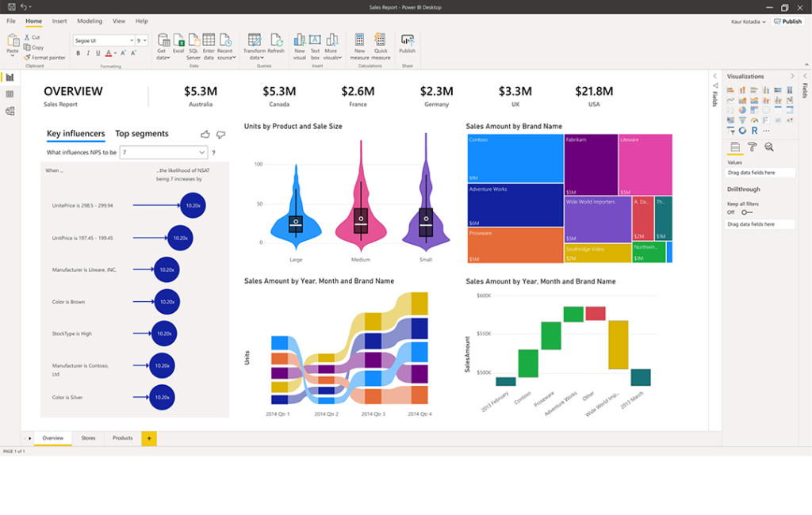The image size is (812, 515).
Task: Click the thumbs up icon on Key influencers
Action: pyautogui.click(x=205, y=135)
